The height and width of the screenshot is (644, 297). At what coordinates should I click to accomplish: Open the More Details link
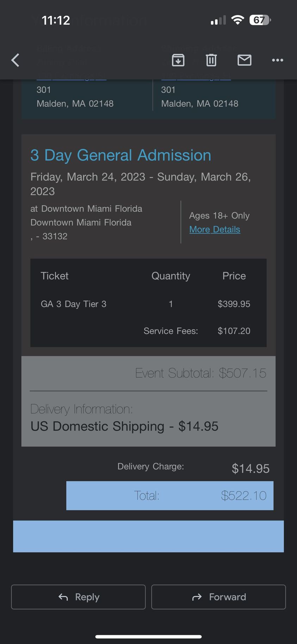[x=215, y=229]
